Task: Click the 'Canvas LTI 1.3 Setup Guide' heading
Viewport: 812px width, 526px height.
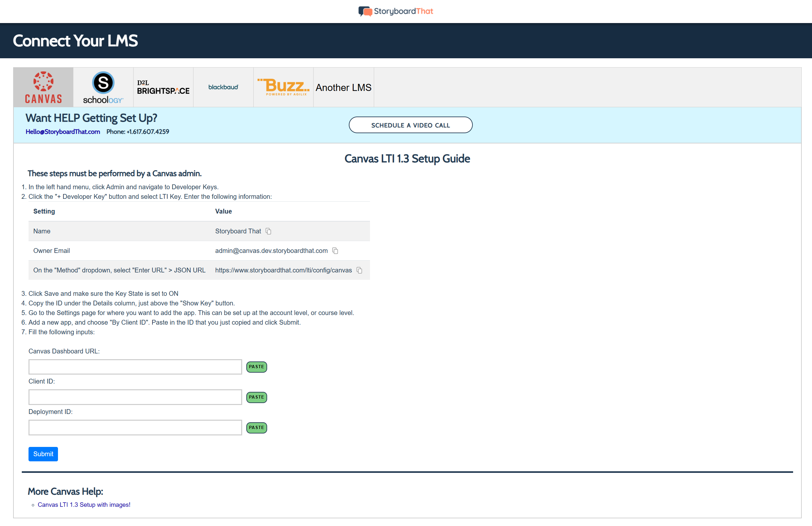Action: pos(407,158)
